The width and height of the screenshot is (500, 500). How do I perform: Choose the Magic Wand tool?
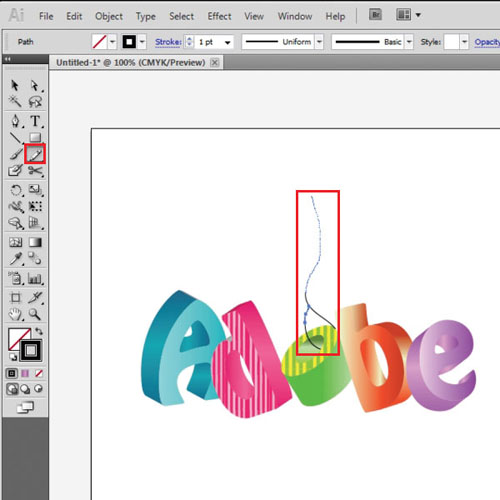click(15, 101)
